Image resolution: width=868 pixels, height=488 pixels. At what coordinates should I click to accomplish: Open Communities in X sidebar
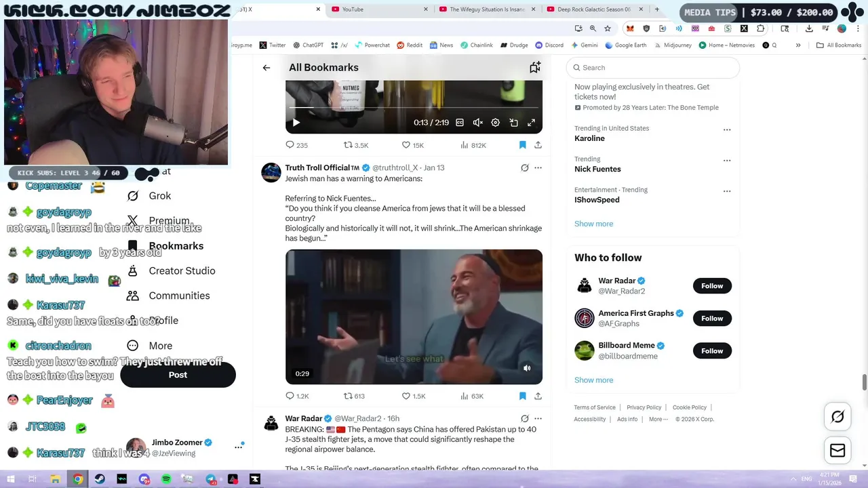click(x=168, y=296)
